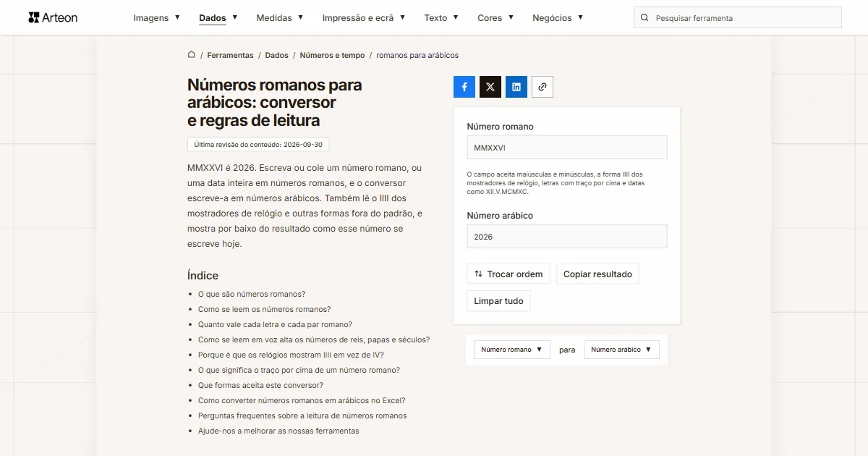This screenshot has width=868, height=456.
Task: Share page on LinkedIn
Action: [x=516, y=87]
